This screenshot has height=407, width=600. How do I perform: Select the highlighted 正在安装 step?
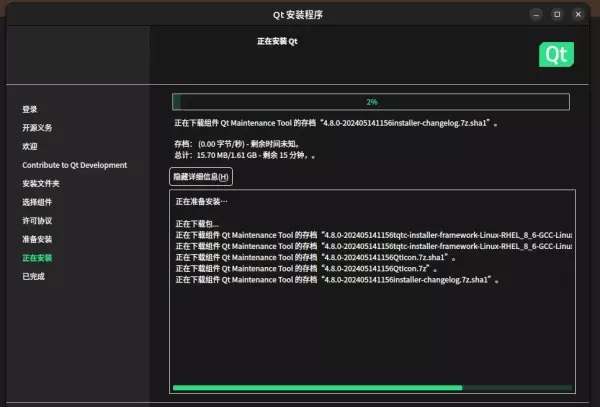(x=37, y=258)
